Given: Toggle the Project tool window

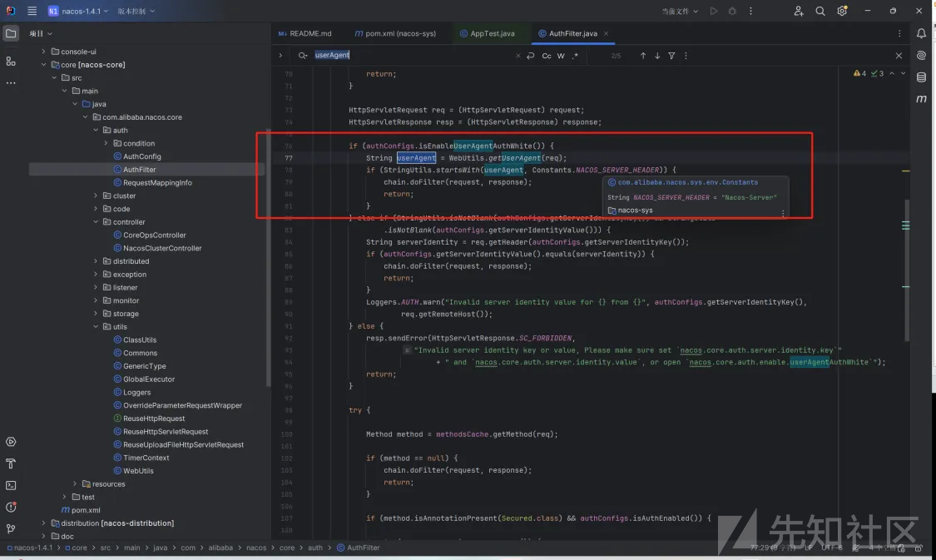Looking at the screenshot, I should [x=11, y=33].
